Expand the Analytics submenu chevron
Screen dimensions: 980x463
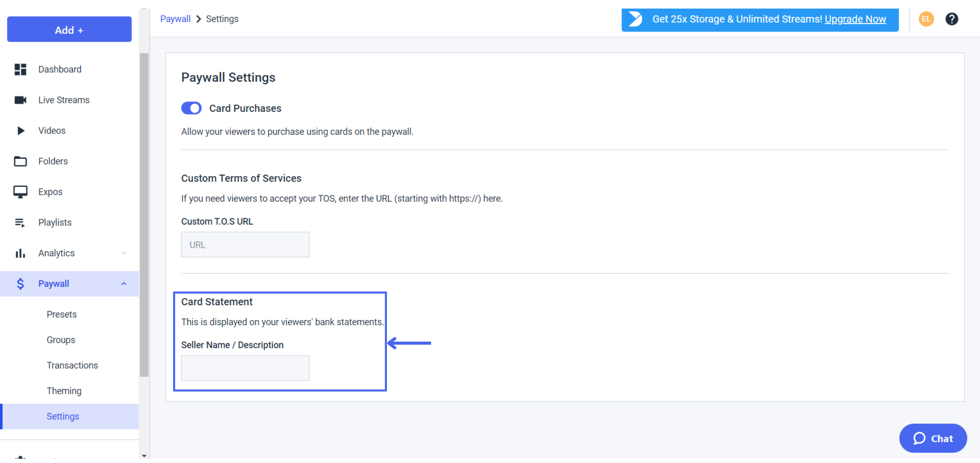pyautogui.click(x=124, y=253)
